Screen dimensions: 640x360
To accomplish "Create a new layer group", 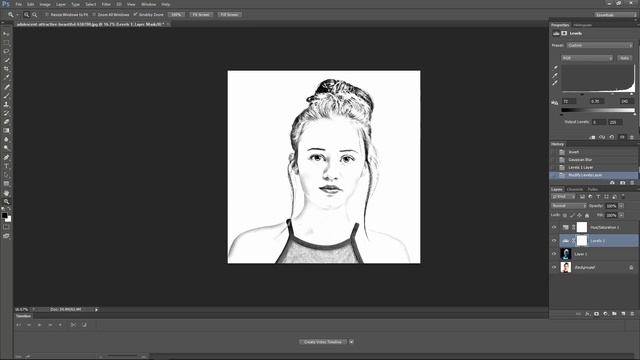I will point(614,314).
